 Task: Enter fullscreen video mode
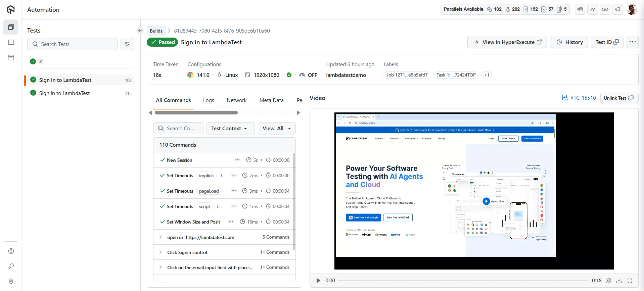[630, 281]
